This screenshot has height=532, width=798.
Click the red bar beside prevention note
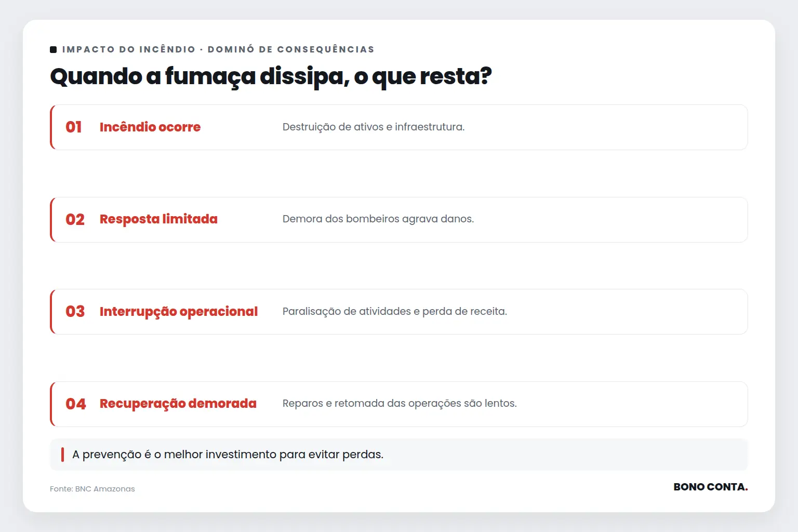click(x=62, y=455)
